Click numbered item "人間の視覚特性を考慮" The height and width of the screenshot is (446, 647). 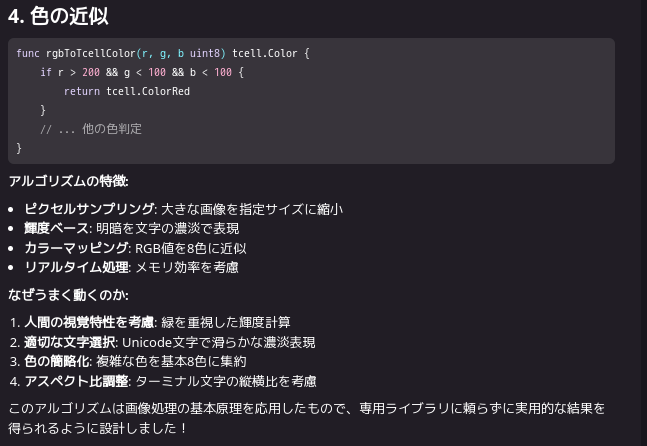[89, 322]
